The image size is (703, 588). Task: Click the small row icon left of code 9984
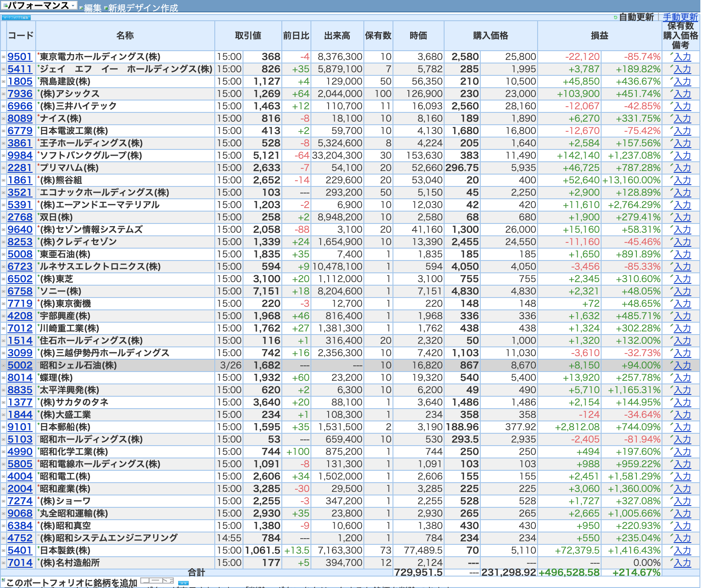(4, 156)
